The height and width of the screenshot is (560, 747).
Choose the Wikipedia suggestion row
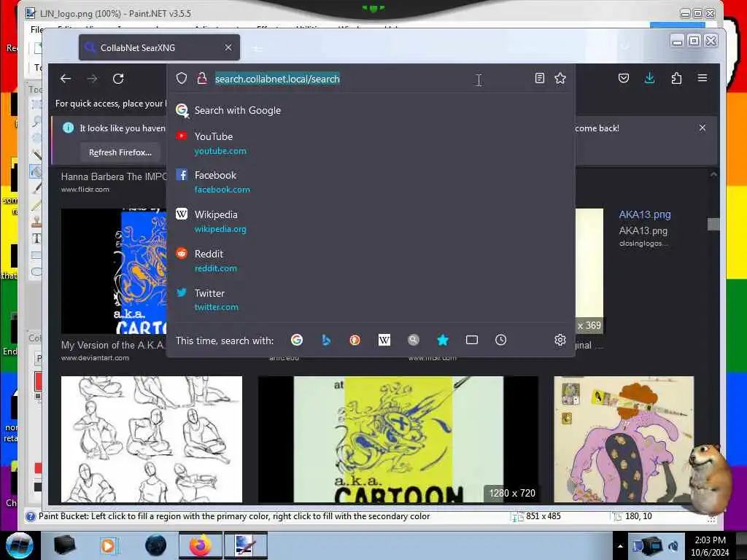[x=371, y=222]
